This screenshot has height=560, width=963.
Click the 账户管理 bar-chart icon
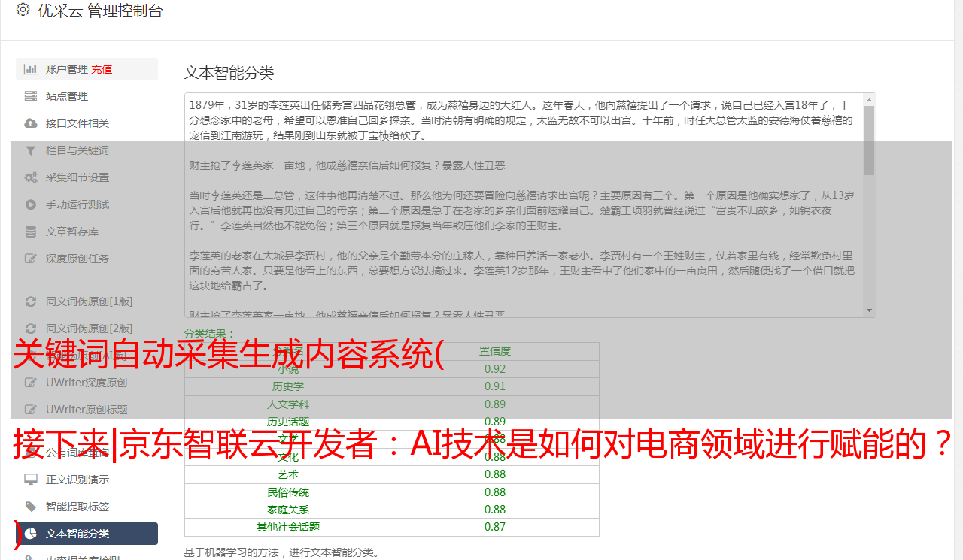tap(31, 69)
